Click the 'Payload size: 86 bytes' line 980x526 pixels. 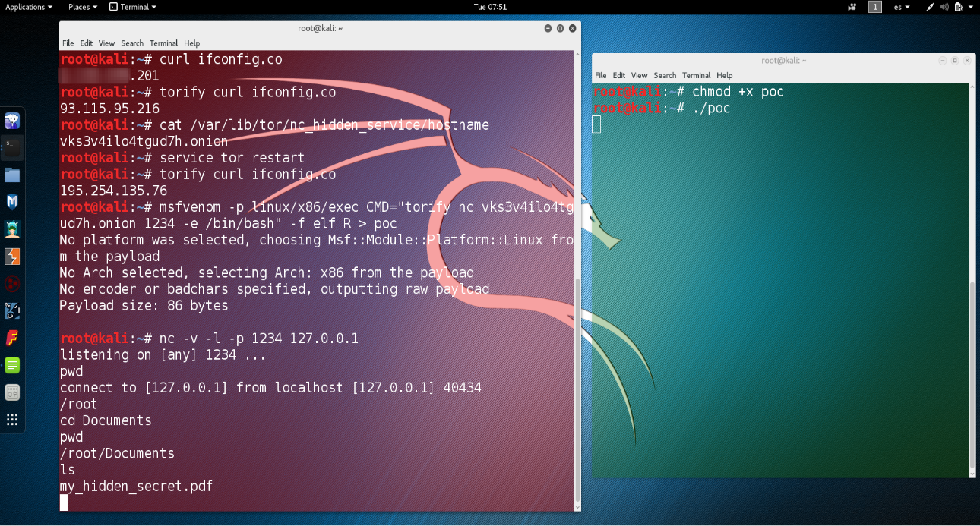(144, 306)
